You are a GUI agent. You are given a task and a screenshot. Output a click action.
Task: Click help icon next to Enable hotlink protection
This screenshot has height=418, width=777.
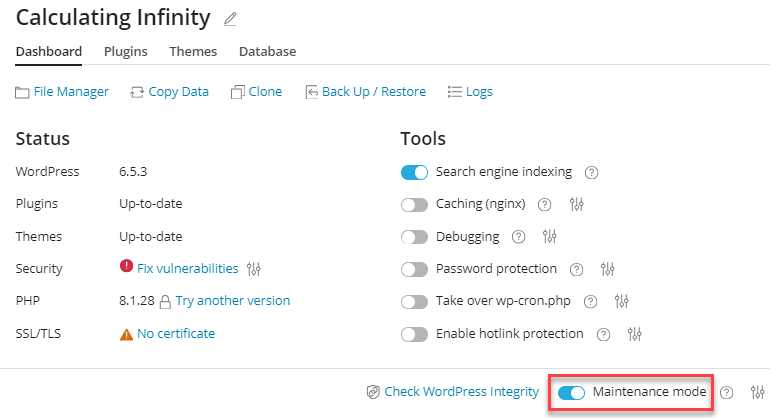604,334
